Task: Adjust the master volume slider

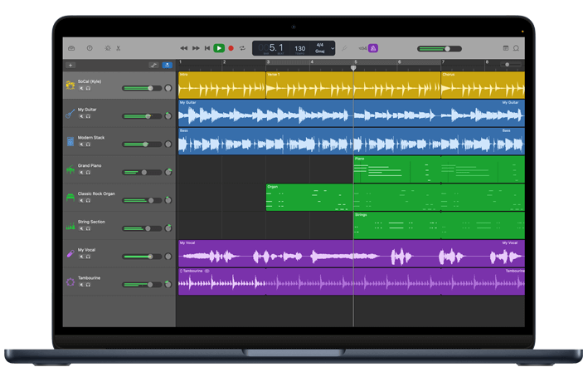Action: 440,48
